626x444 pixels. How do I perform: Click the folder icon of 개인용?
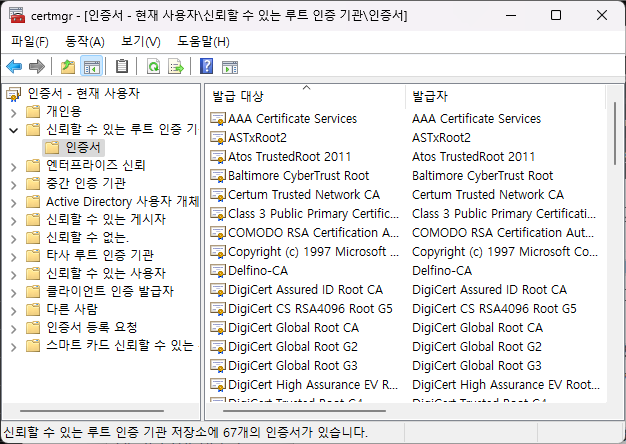click(33, 111)
